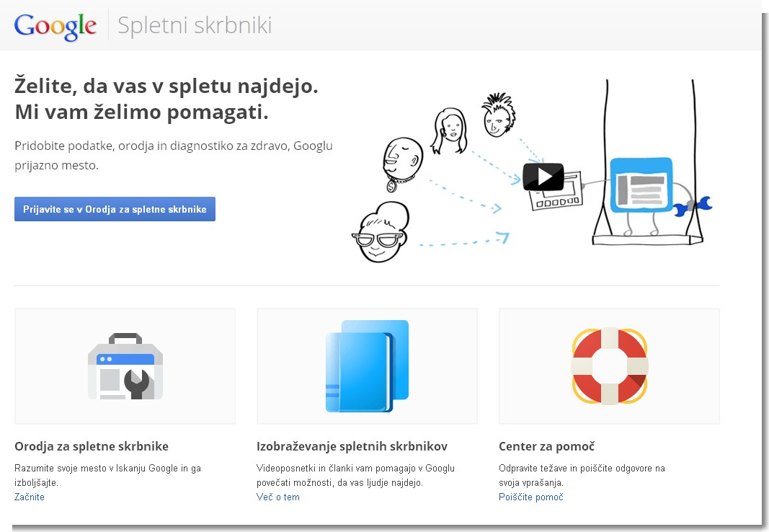Click the toolbox Webmaster Tools icon
The width and height of the screenshot is (769, 532).
coord(125,366)
